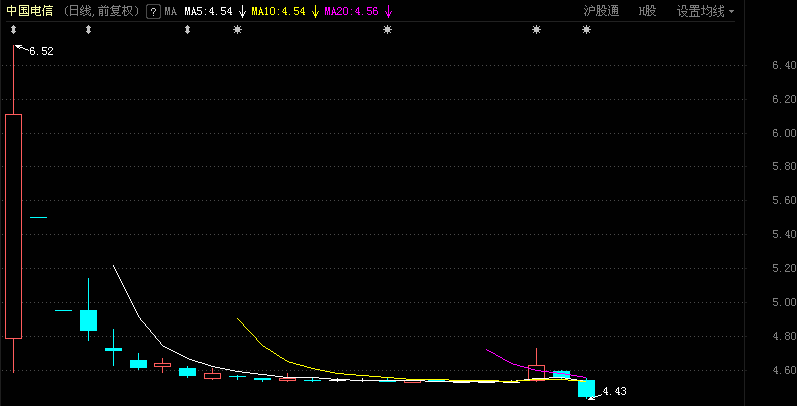Click the gray MA indicator label

[x=171, y=12]
